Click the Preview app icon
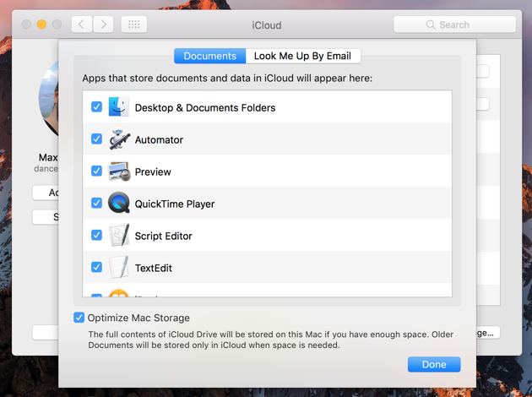The image size is (532, 397). (x=119, y=171)
